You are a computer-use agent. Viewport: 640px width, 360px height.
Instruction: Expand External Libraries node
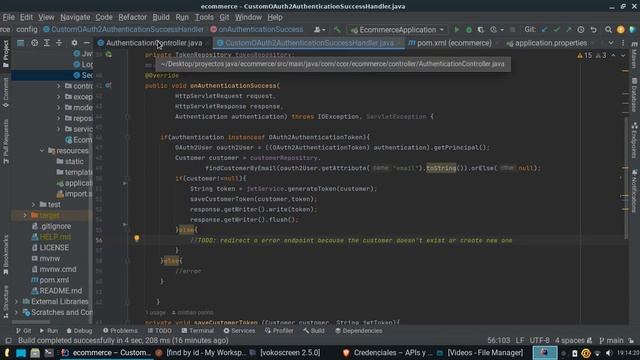tap(17, 302)
